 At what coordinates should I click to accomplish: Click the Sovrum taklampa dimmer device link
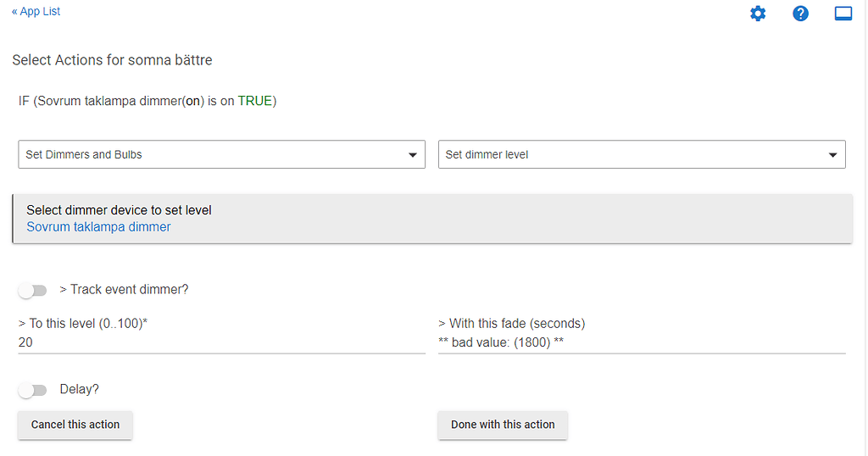[98, 227]
